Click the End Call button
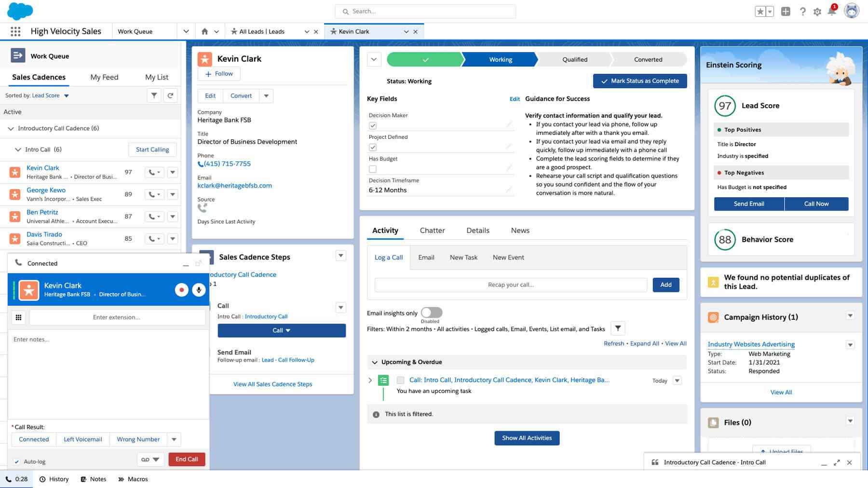The height and width of the screenshot is (488, 868). 187,460
